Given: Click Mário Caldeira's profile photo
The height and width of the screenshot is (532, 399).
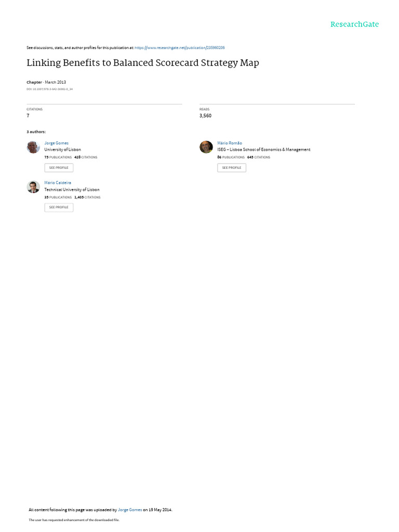Looking at the screenshot, I should click(x=33, y=187).
